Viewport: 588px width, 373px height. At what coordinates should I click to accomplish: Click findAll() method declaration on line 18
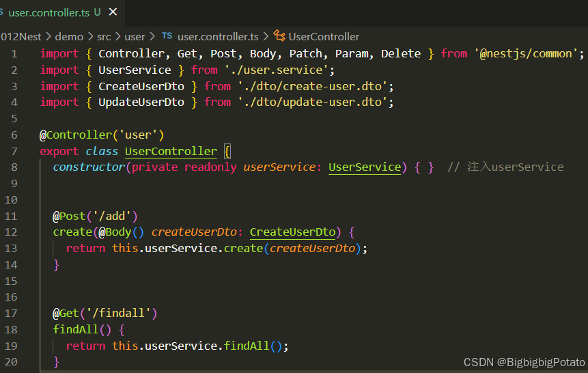(82, 329)
